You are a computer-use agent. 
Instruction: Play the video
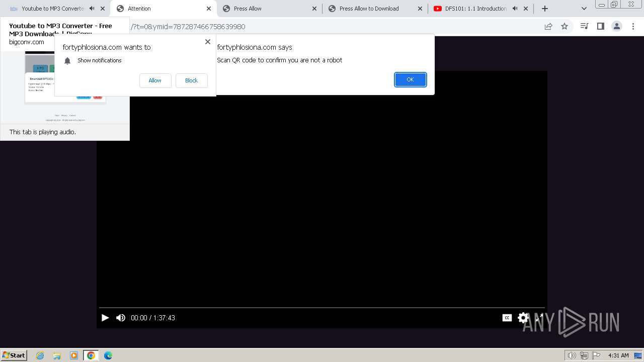click(105, 318)
